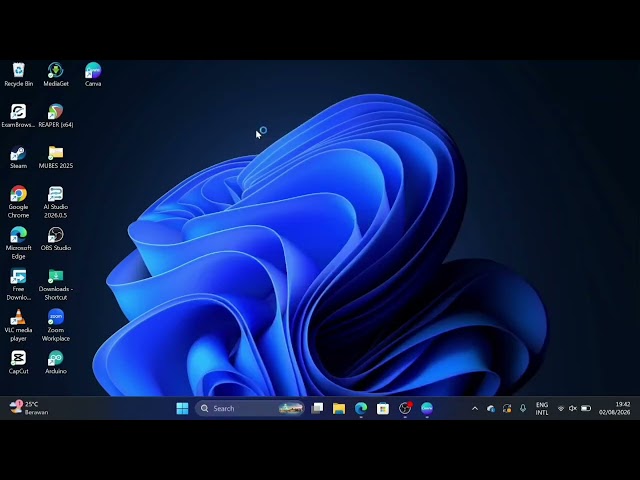Select the Zoom Workplace desktop icon

pyautogui.click(x=56, y=325)
